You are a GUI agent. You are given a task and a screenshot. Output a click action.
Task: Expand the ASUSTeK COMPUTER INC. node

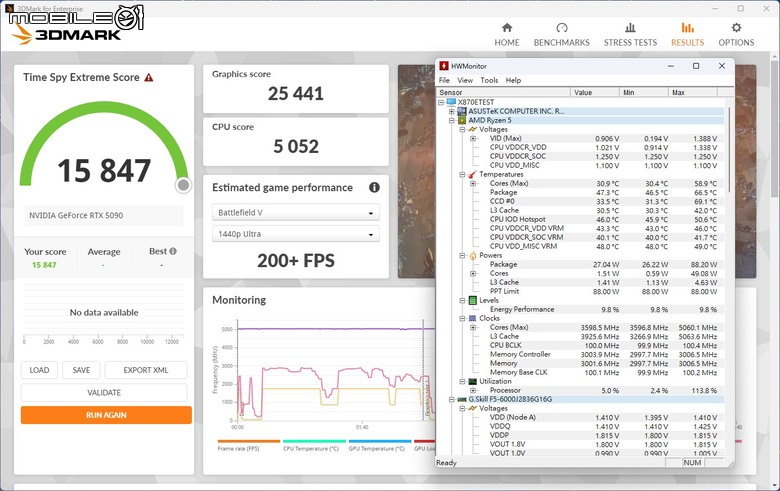(x=452, y=111)
